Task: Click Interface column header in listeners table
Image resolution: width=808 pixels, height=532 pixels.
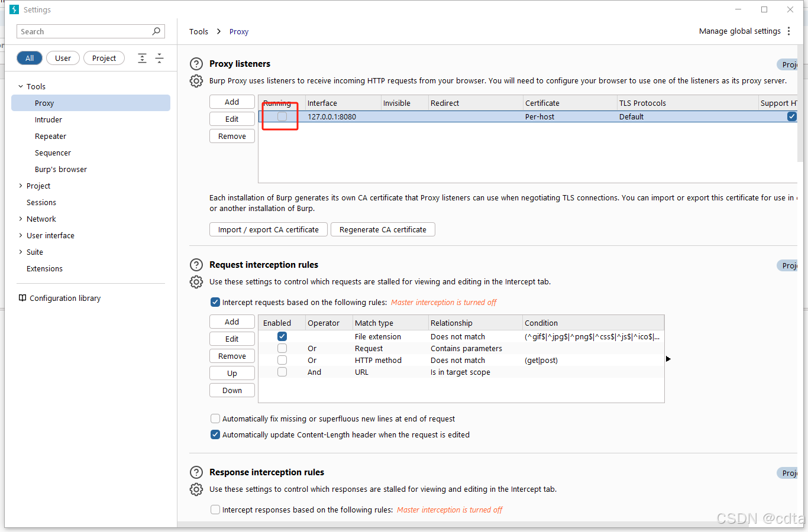Action: 343,103
